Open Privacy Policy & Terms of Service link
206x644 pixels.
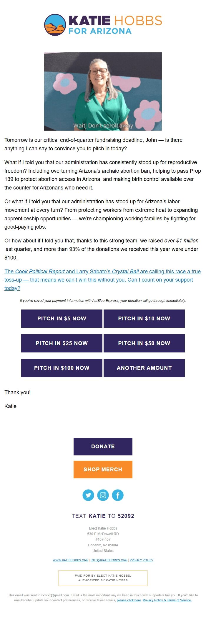(167, 600)
